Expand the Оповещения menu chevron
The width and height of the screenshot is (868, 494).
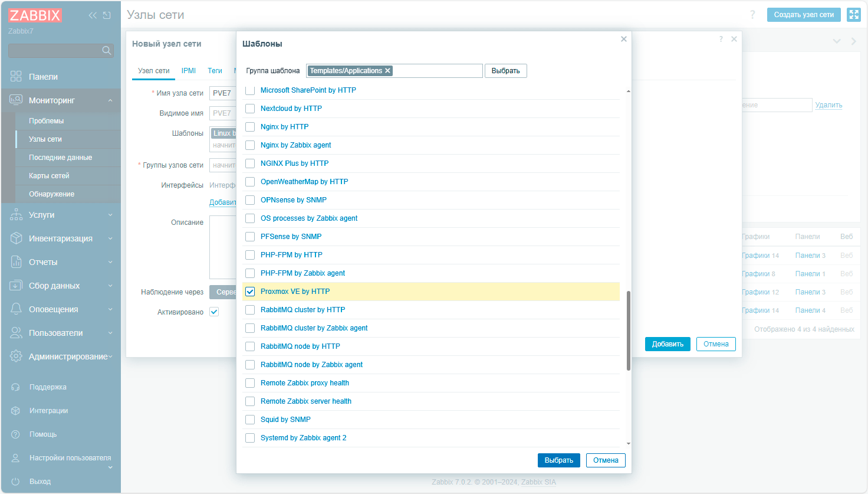(x=110, y=310)
